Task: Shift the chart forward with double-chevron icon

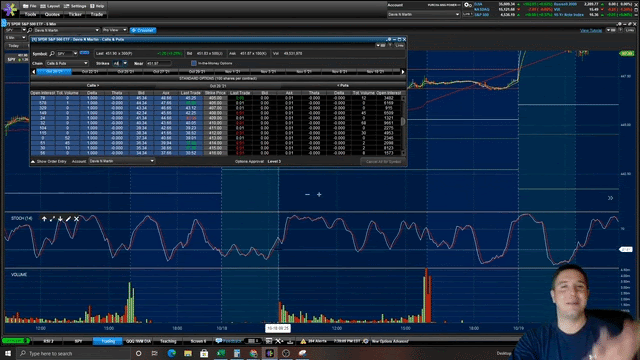Action: pyautogui.click(x=610, y=198)
